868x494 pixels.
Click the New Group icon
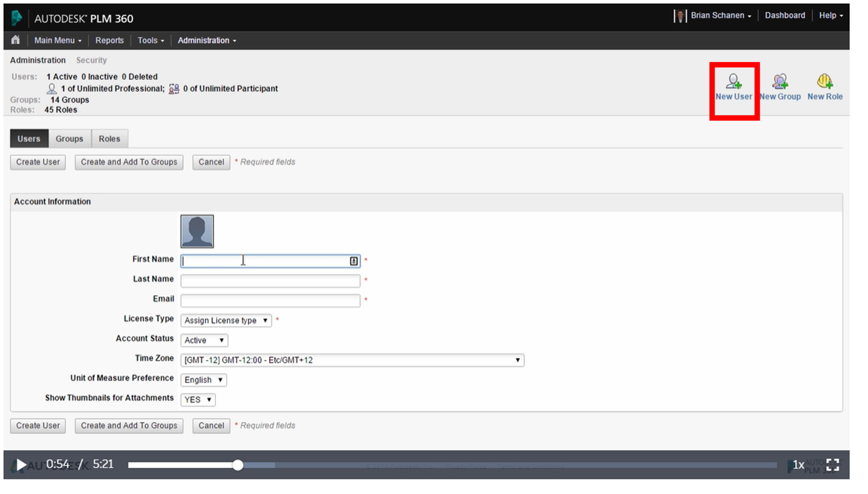coord(780,81)
